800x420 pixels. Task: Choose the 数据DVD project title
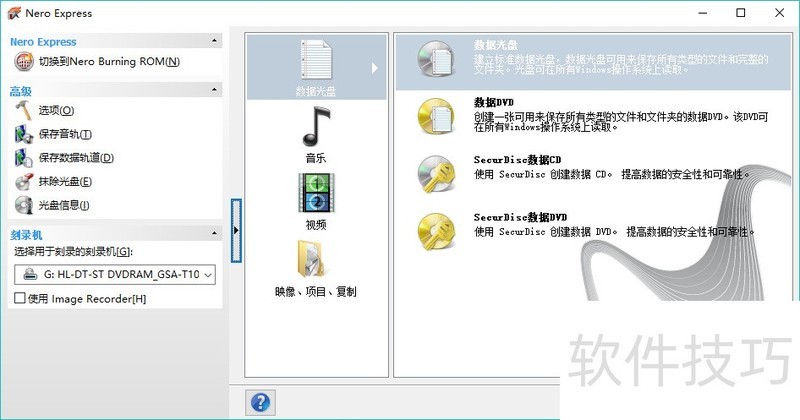point(493,103)
